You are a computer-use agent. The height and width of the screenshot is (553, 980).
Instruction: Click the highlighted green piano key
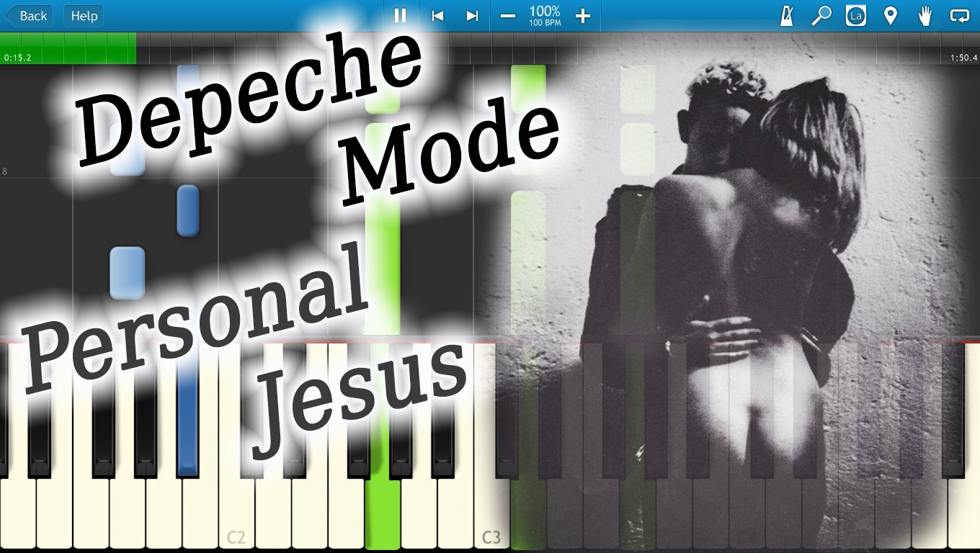(382, 515)
